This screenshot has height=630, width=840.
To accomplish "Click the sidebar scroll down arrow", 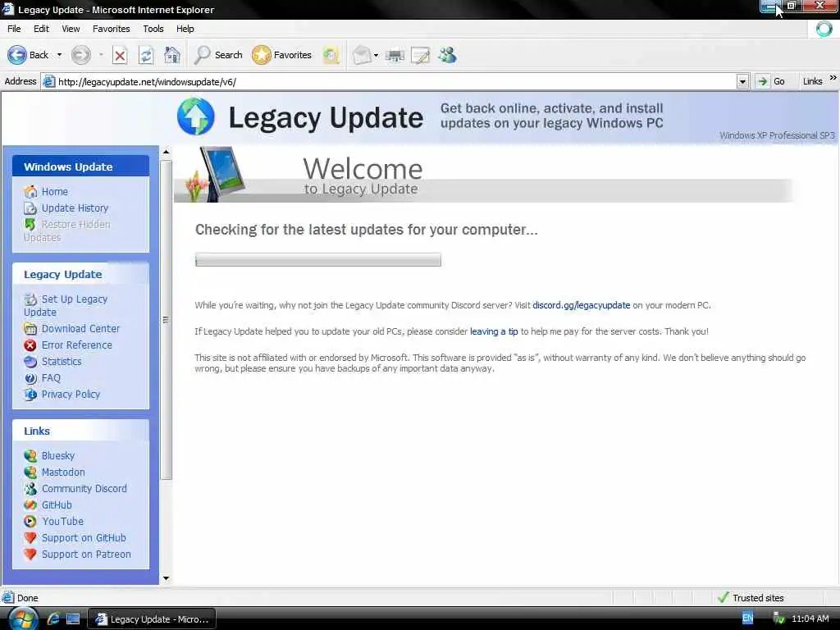I will (x=166, y=578).
